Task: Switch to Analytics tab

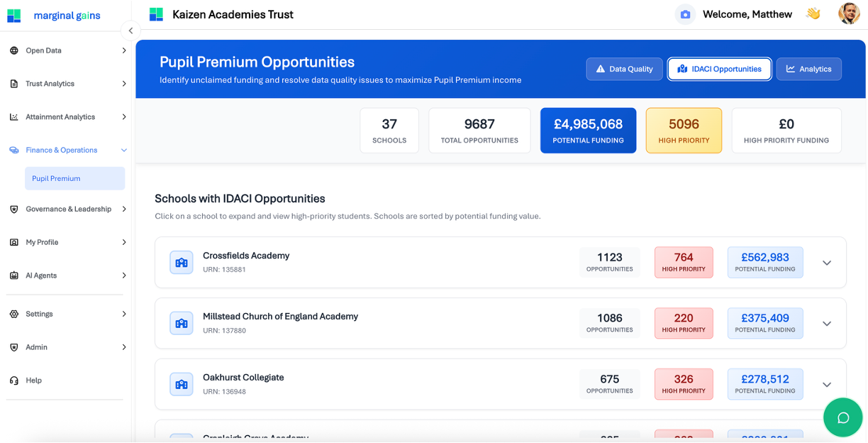Action: (808, 69)
